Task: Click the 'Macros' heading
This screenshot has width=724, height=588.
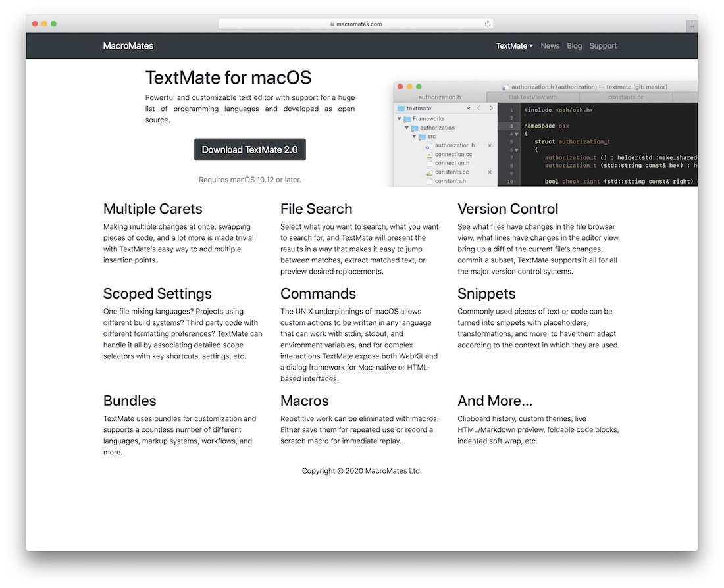Action: coord(304,401)
